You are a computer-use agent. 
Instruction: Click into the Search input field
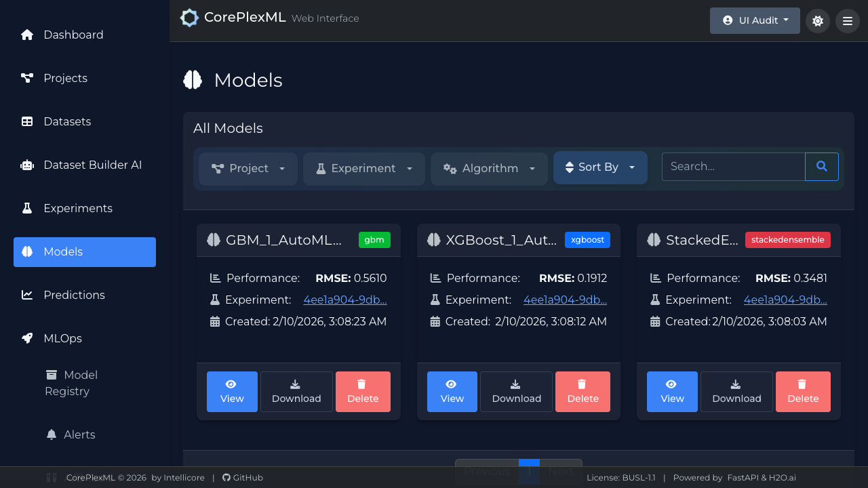tap(733, 167)
